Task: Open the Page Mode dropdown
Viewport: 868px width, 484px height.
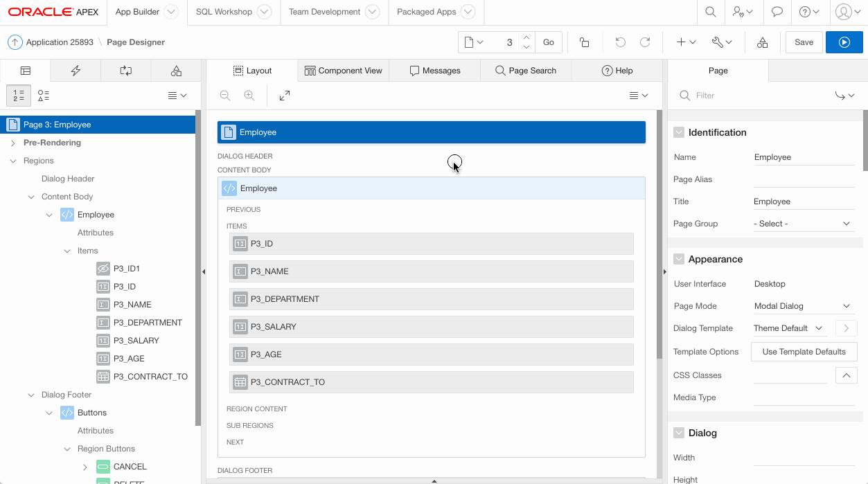Action: pyautogui.click(x=803, y=306)
